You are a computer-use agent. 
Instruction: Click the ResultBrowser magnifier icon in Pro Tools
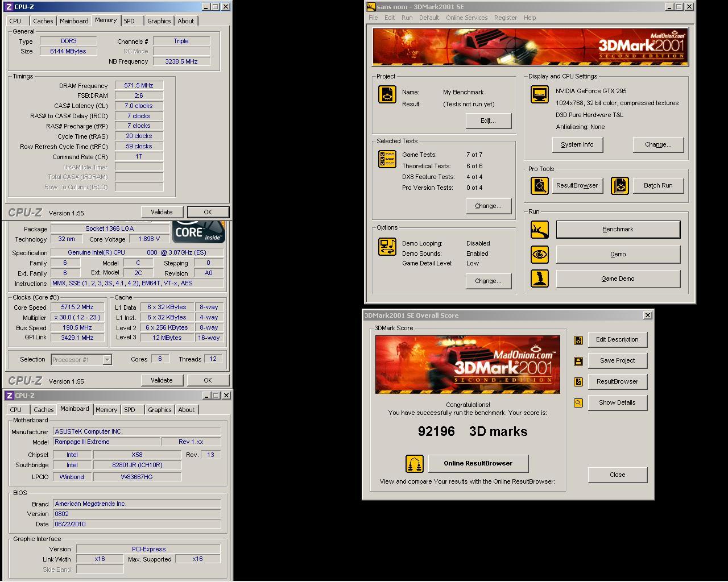pos(540,185)
